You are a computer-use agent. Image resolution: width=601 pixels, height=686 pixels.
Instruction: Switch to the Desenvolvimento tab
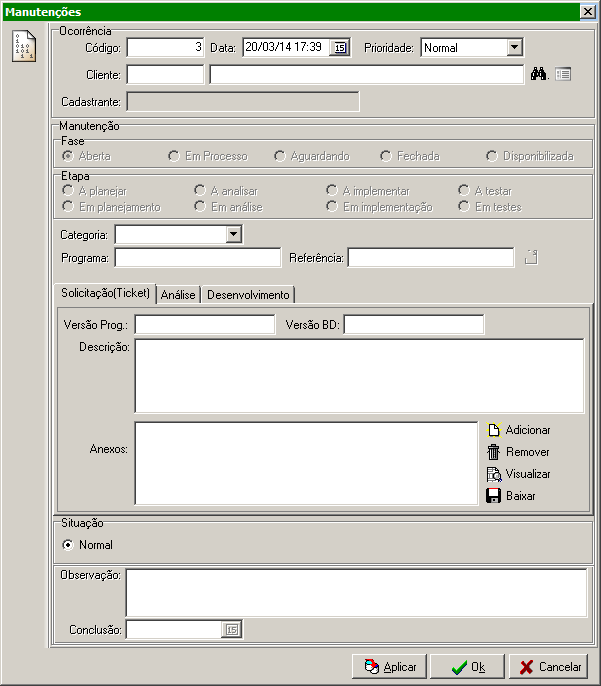(x=248, y=295)
